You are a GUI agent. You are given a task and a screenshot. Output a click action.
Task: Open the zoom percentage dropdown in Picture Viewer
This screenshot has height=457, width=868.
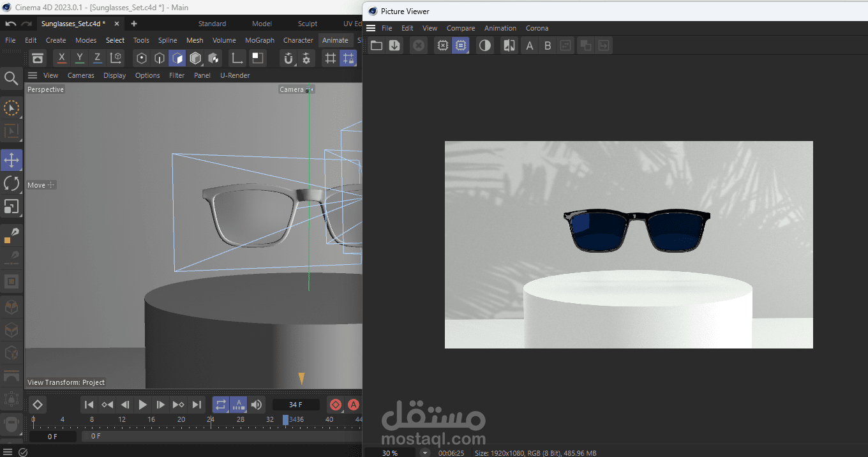425,453
